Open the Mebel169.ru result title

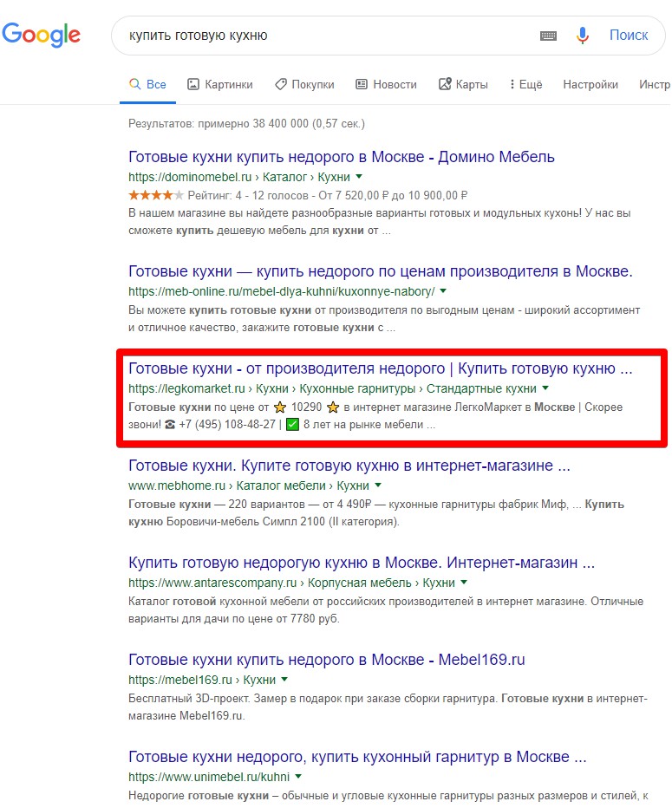tap(326, 660)
